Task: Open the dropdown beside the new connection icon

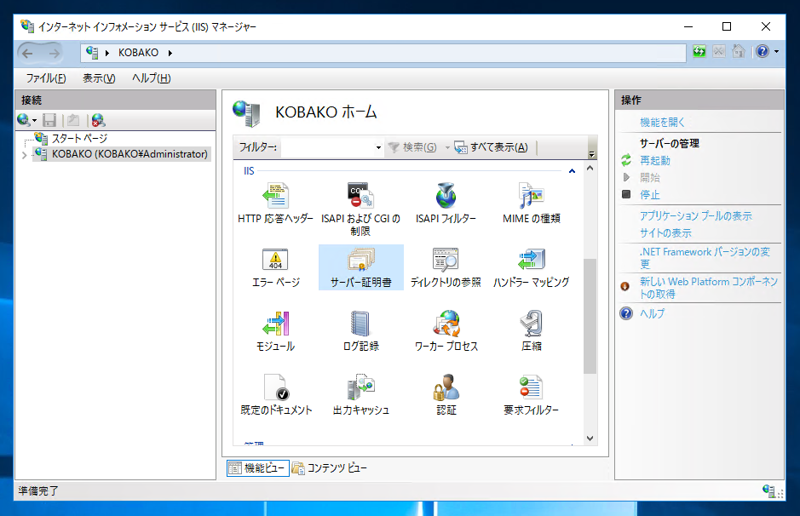Action: point(34,120)
